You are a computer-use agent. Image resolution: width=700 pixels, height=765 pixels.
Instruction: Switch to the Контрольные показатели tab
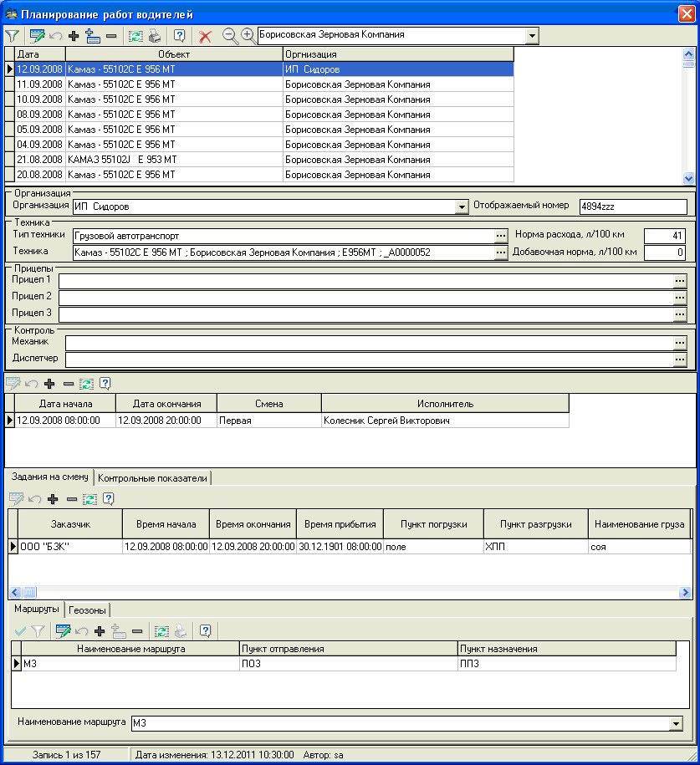[x=152, y=477]
